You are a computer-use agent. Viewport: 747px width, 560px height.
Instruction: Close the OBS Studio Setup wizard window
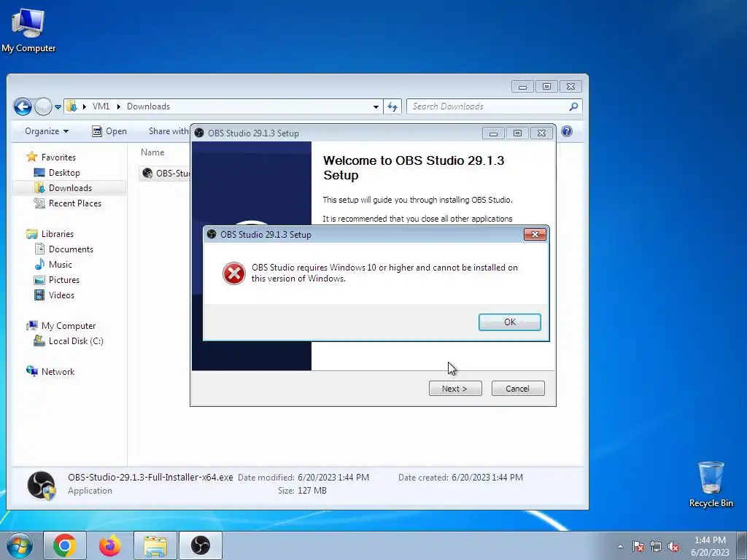[542, 133]
